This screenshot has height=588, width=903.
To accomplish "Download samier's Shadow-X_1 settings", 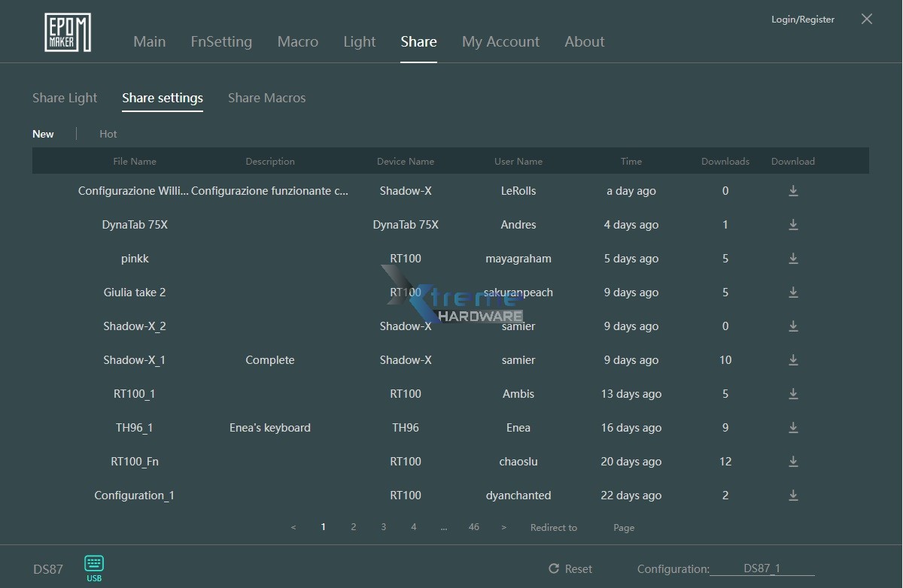I will pos(792,360).
